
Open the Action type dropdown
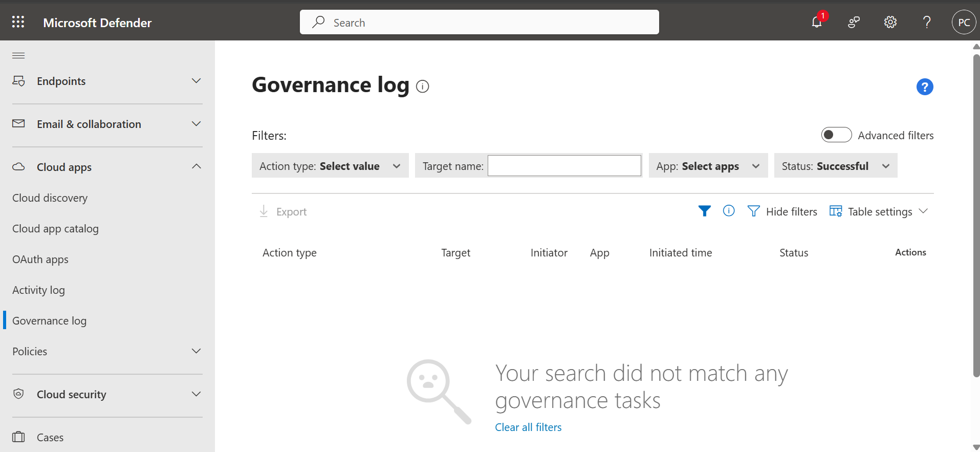tap(330, 165)
